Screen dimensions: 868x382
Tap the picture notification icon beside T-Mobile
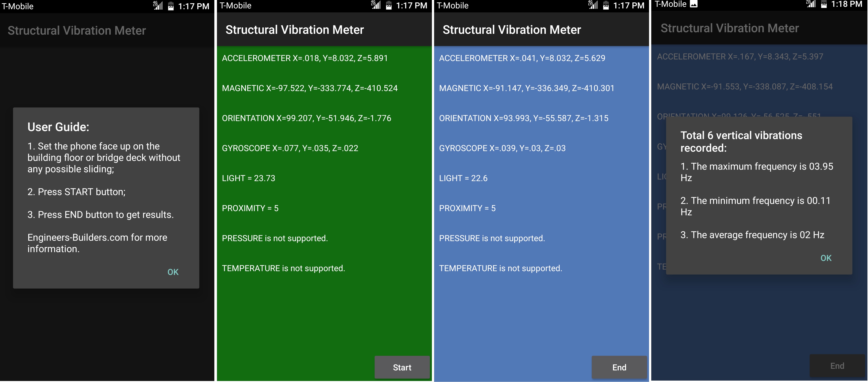coord(694,4)
